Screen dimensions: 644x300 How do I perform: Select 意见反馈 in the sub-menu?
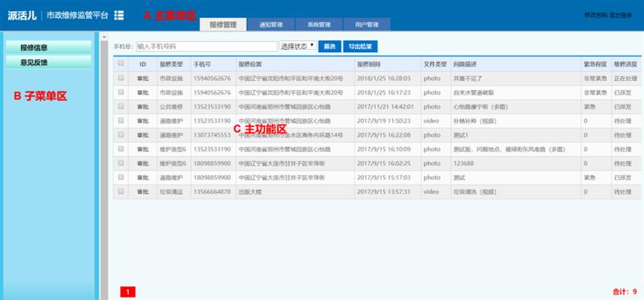[49, 63]
